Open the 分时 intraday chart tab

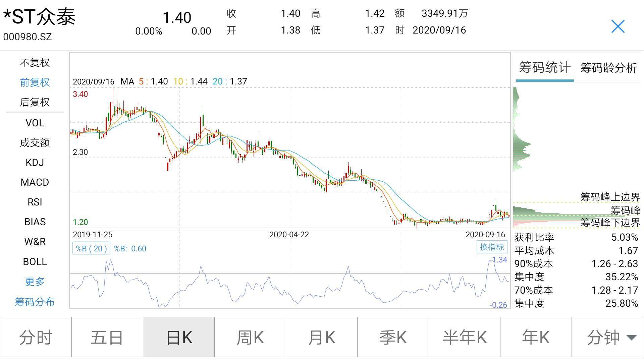36,337
